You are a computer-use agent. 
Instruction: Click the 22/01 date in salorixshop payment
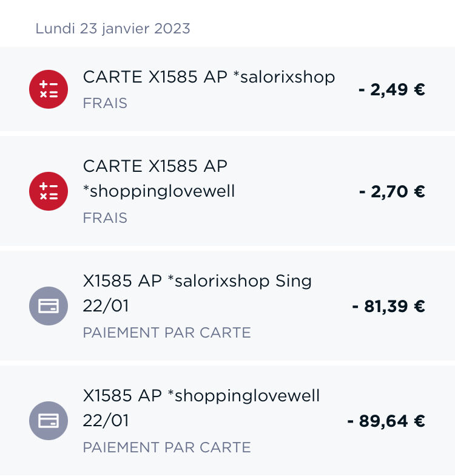click(106, 306)
